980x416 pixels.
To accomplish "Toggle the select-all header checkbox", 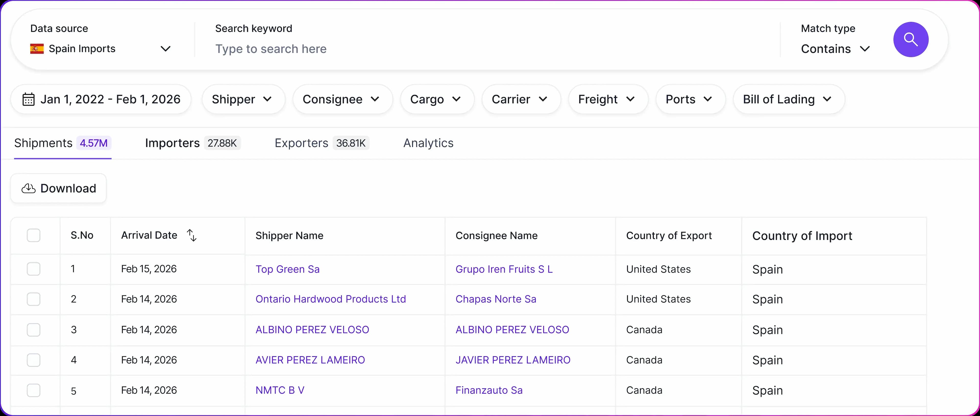I will pyautogui.click(x=33, y=235).
